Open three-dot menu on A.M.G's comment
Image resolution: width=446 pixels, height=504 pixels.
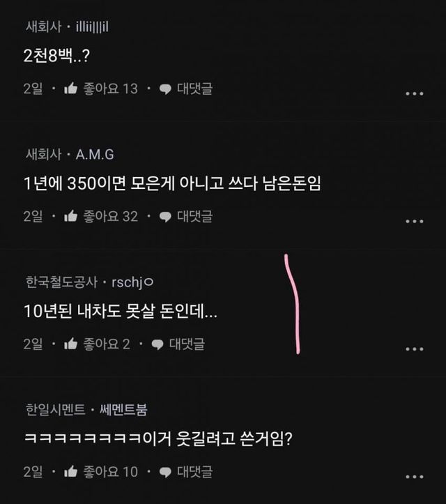[x=414, y=221]
